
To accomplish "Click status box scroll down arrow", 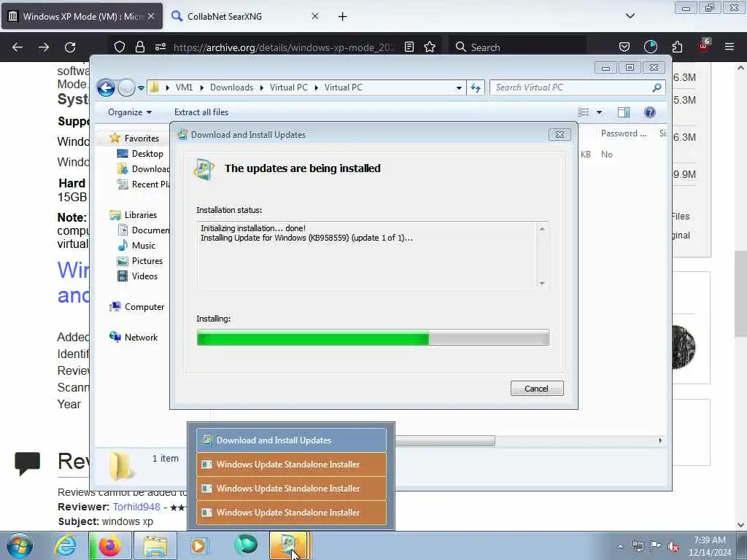I will click(x=542, y=284).
